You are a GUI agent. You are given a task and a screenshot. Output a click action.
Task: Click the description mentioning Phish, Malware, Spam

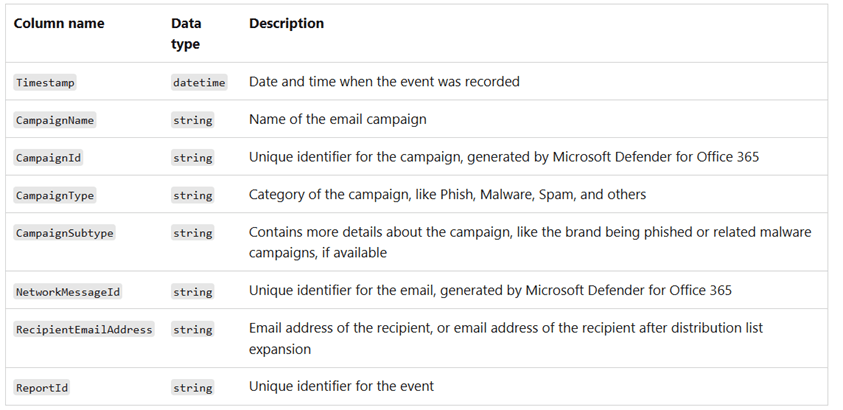pyautogui.click(x=447, y=195)
